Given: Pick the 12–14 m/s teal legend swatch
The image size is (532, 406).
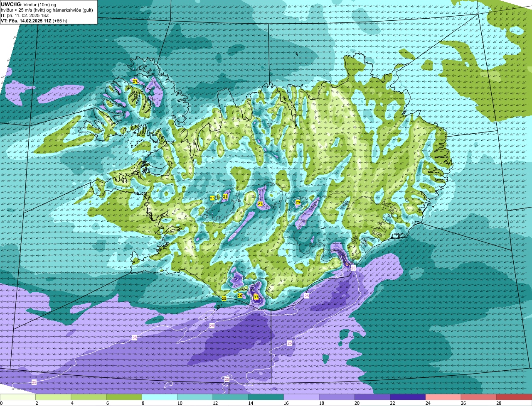Looking at the screenshot, I should [x=231, y=397].
